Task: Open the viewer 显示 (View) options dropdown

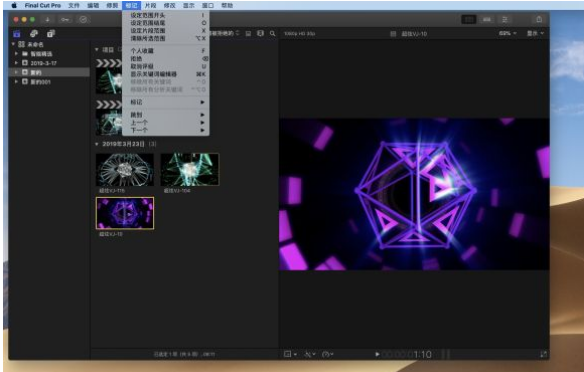Action: [x=535, y=33]
